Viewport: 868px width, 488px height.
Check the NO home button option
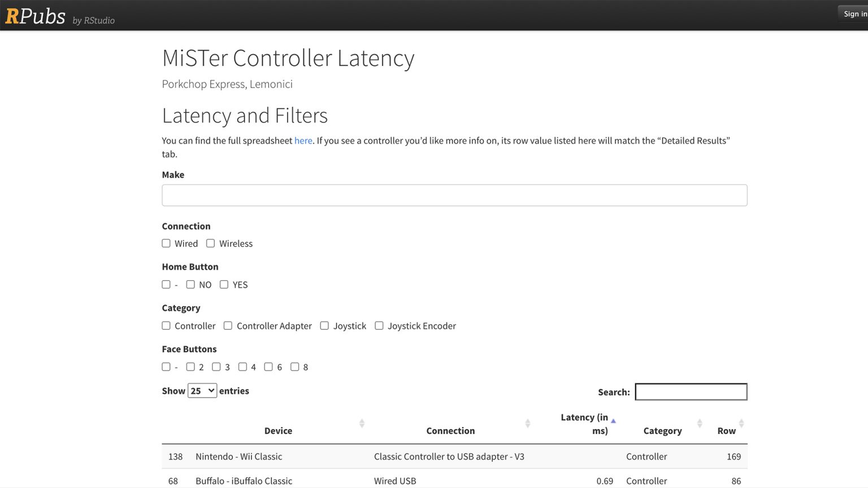190,284
